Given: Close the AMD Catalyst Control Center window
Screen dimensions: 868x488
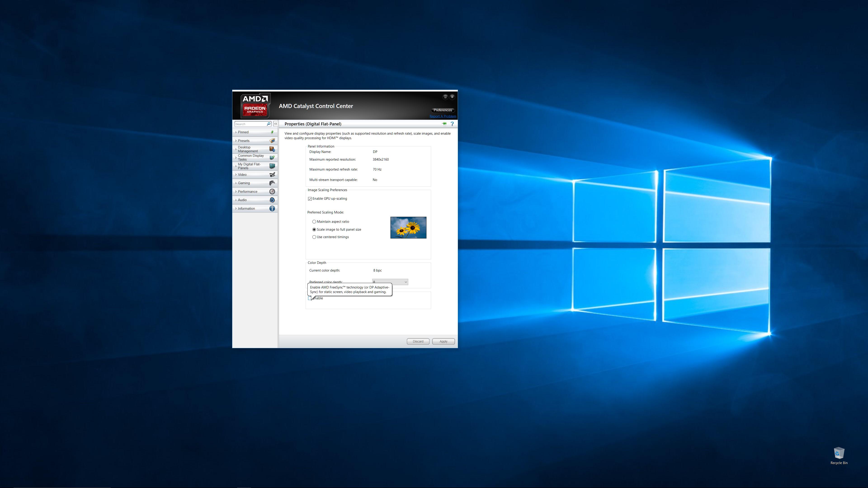Looking at the screenshot, I should click(x=452, y=97).
